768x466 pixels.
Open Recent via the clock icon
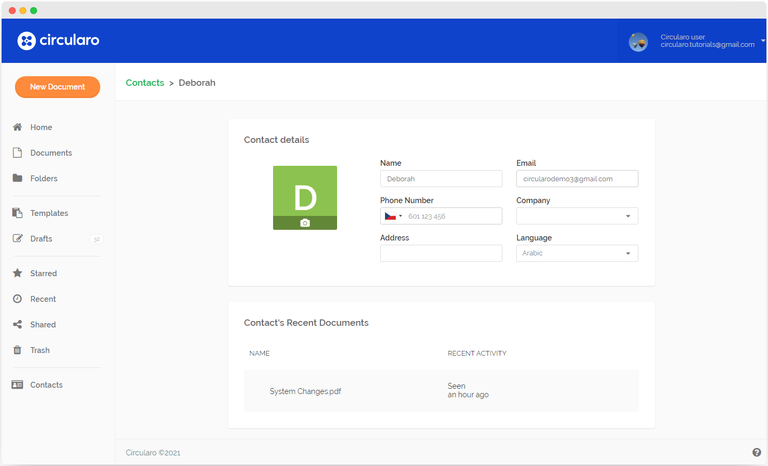click(17, 299)
